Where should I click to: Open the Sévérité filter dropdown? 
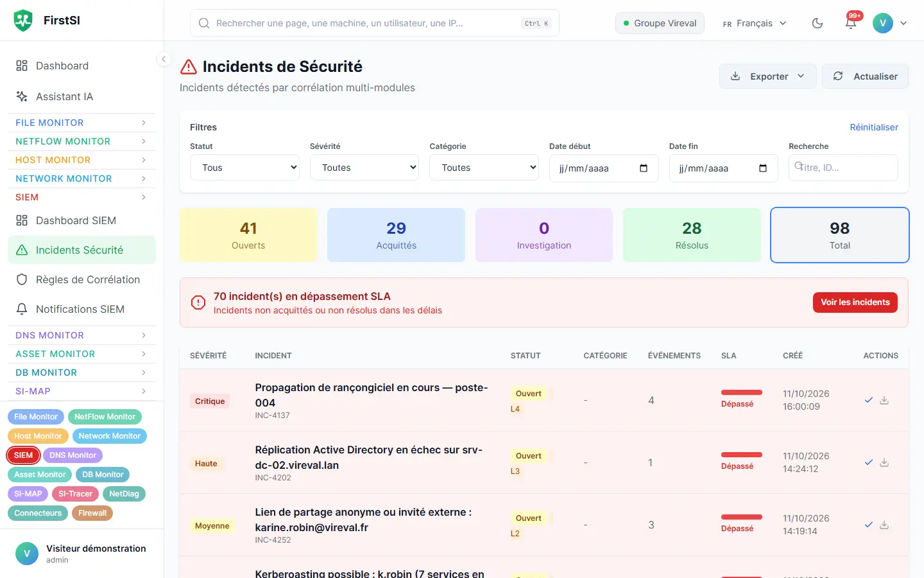[364, 168]
